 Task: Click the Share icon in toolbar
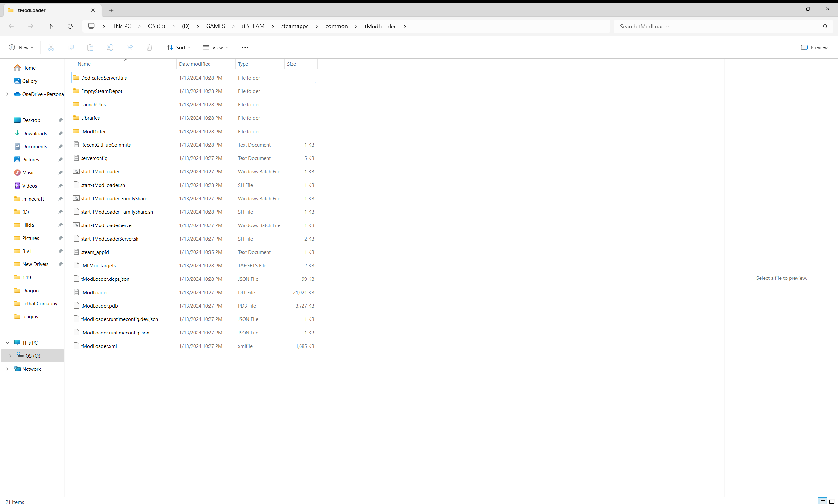(129, 47)
